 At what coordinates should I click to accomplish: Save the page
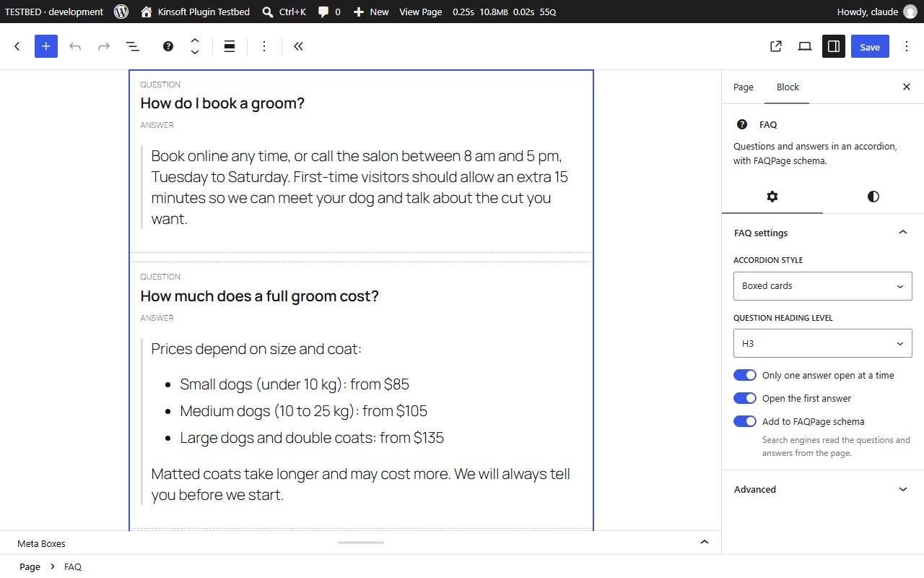click(x=870, y=46)
